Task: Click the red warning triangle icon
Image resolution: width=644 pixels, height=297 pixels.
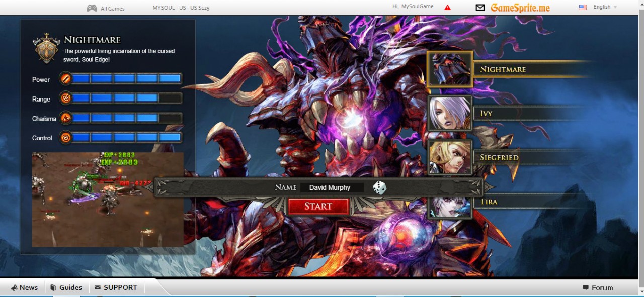Action: (447, 8)
